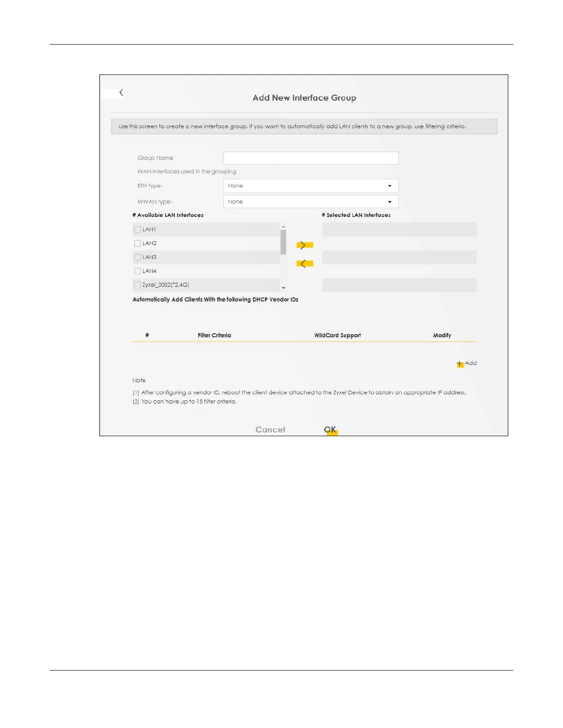Image resolution: width=563 pixels, height=728 pixels.
Task: Click the Modify column header
Action: (442, 336)
